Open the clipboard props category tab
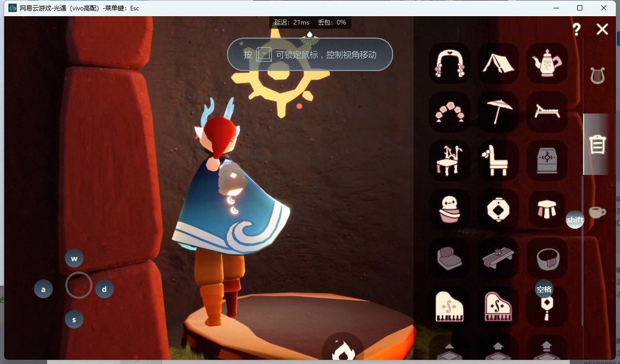Viewport: 620px width, 364px height. point(597,144)
